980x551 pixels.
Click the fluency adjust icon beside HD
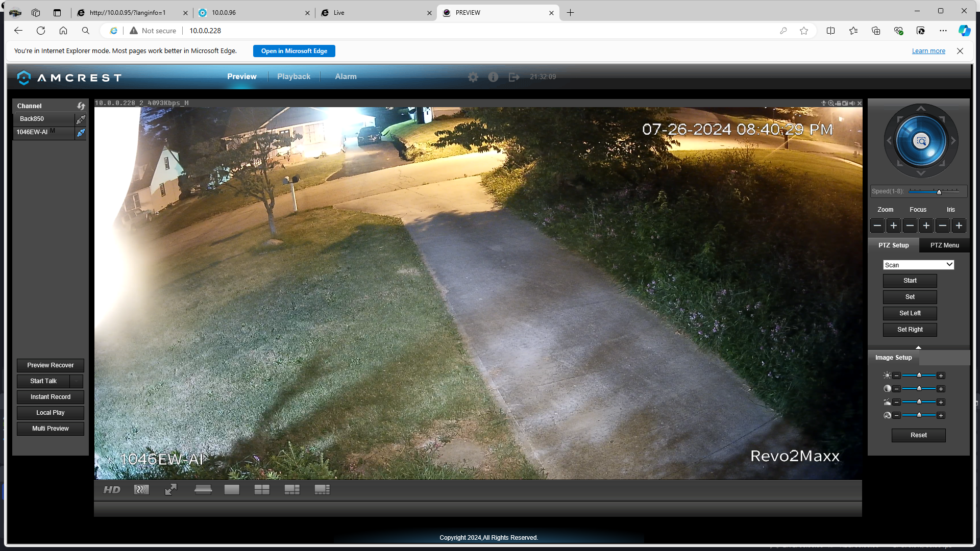coord(141,490)
